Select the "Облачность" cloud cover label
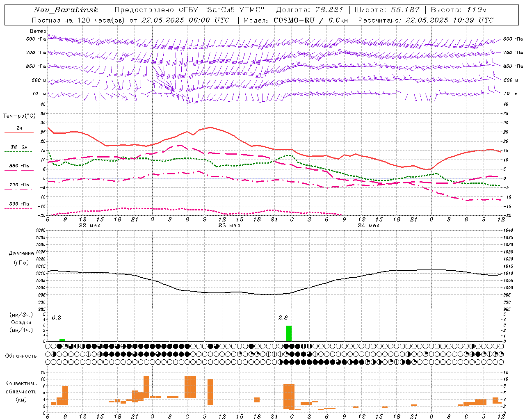Image resolution: width=525 pixels, height=420 pixels. [x=21, y=356]
